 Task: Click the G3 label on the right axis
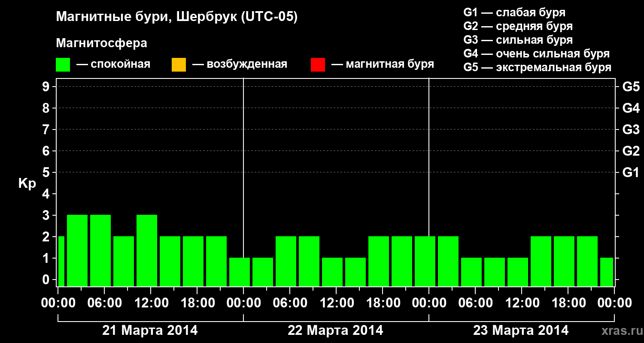coord(631,129)
